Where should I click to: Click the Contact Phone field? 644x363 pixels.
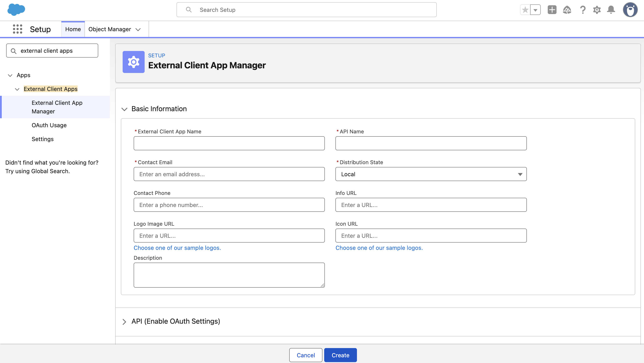pyautogui.click(x=229, y=205)
